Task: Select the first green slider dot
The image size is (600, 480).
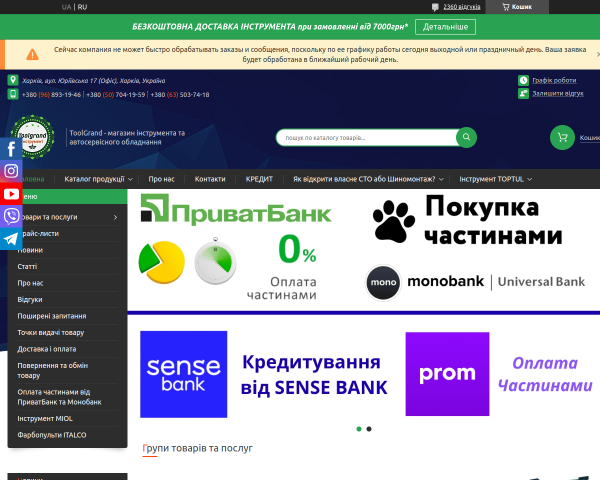Action: tap(359, 429)
